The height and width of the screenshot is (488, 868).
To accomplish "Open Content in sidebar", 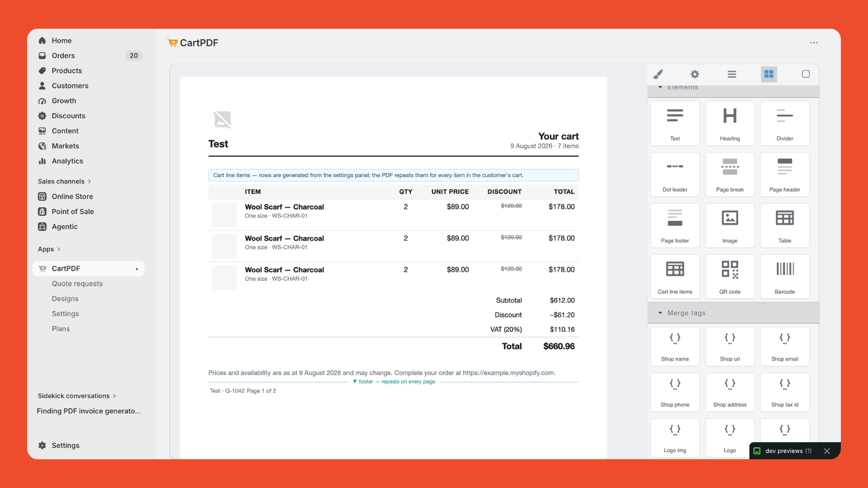I will click(90, 131).
